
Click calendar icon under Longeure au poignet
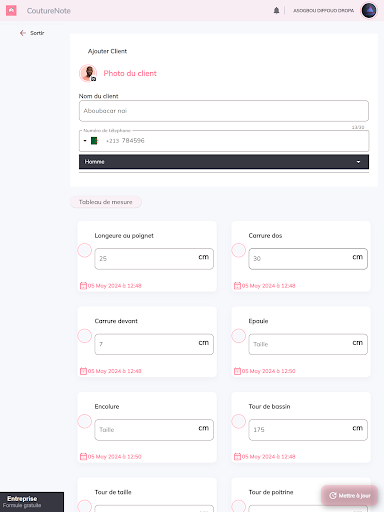click(83, 286)
